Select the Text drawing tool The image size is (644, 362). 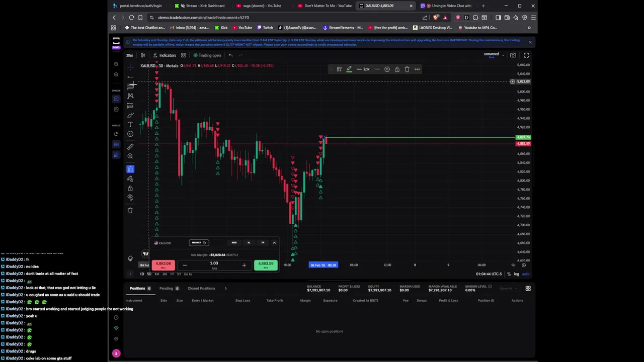coord(130,124)
